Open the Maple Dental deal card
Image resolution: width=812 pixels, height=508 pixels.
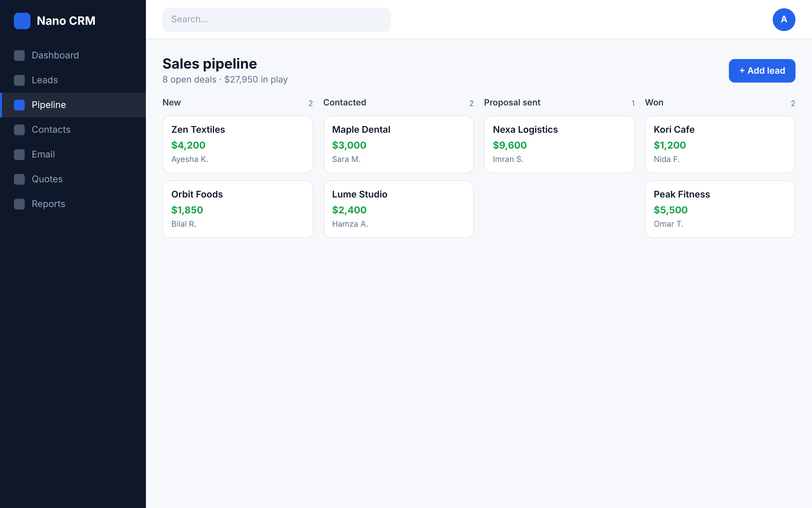pyautogui.click(x=398, y=144)
